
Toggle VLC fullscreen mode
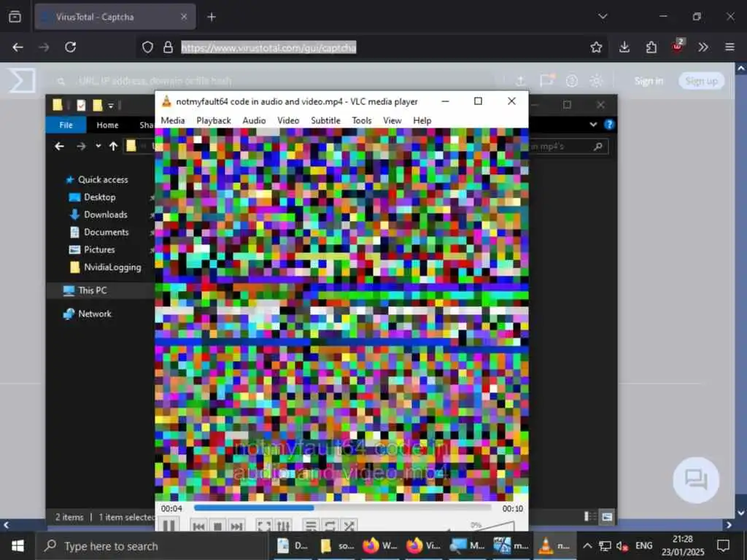(264, 526)
